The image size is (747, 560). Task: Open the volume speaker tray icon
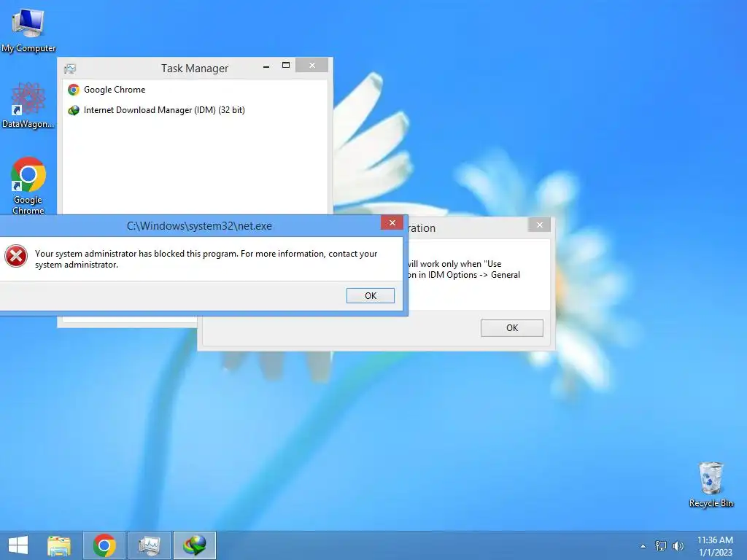pyautogui.click(x=678, y=545)
